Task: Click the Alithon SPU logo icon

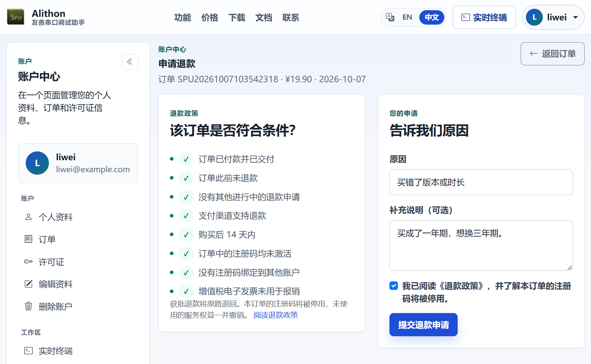Action: coord(16,17)
